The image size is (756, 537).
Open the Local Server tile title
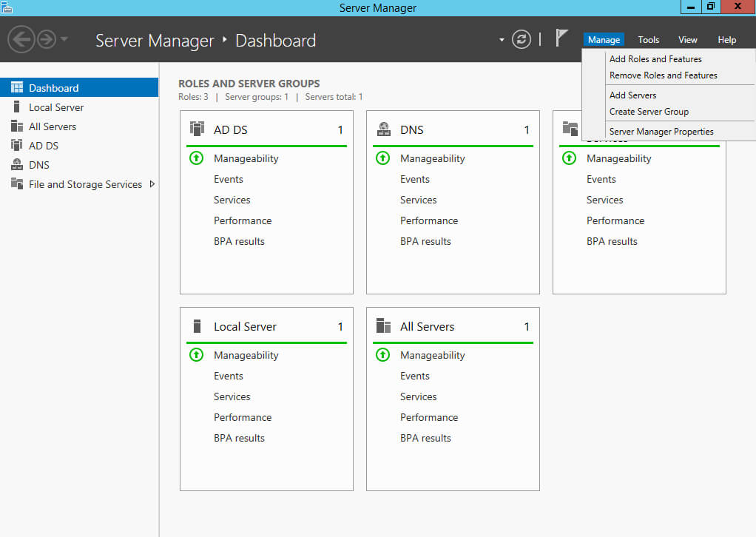click(245, 327)
